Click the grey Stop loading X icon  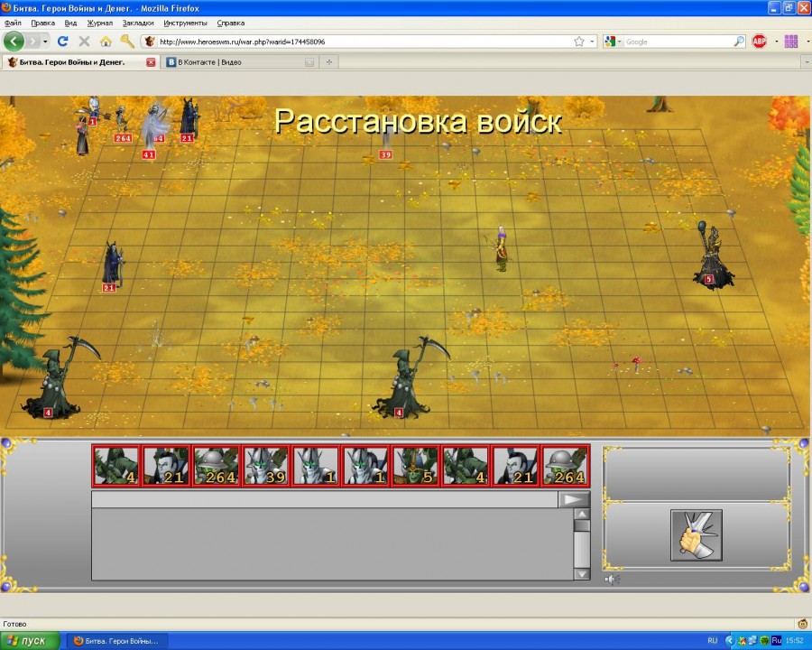84,42
